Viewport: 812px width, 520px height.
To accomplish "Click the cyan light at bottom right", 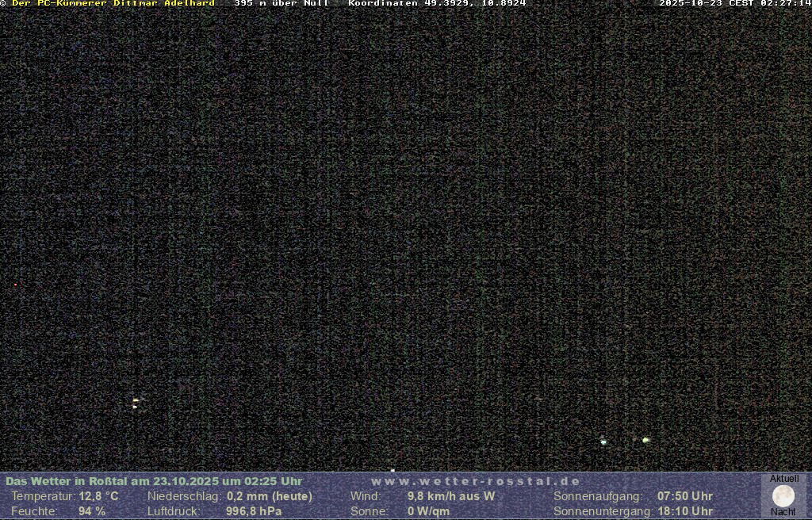I will pyautogui.click(x=603, y=442).
